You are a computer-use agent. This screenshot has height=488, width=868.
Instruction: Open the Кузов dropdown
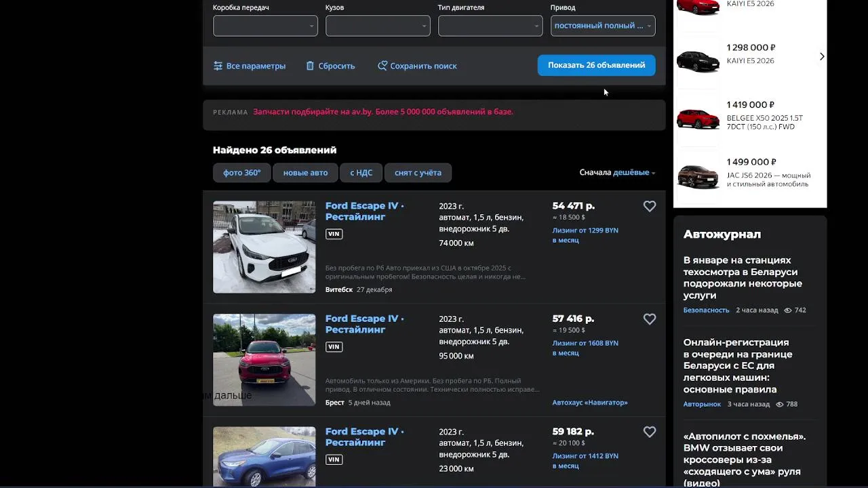coord(378,26)
